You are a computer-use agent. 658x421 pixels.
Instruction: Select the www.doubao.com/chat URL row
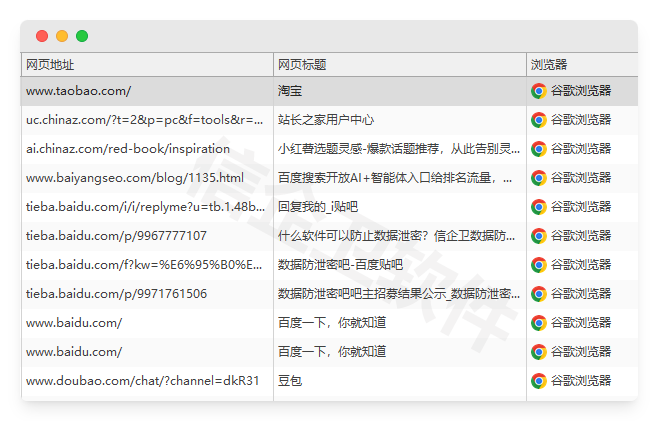pyautogui.click(x=142, y=381)
